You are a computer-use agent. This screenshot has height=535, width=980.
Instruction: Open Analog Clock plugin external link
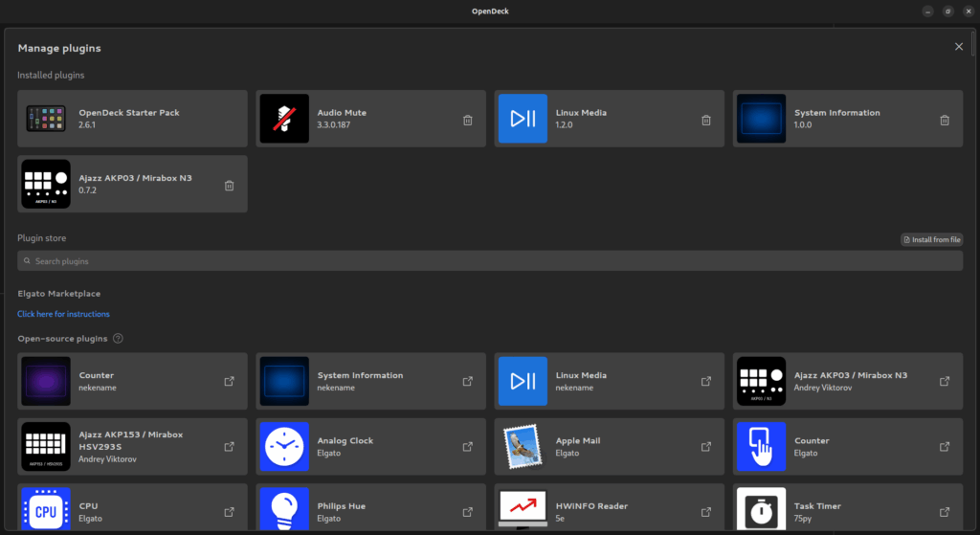click(467, 446)
